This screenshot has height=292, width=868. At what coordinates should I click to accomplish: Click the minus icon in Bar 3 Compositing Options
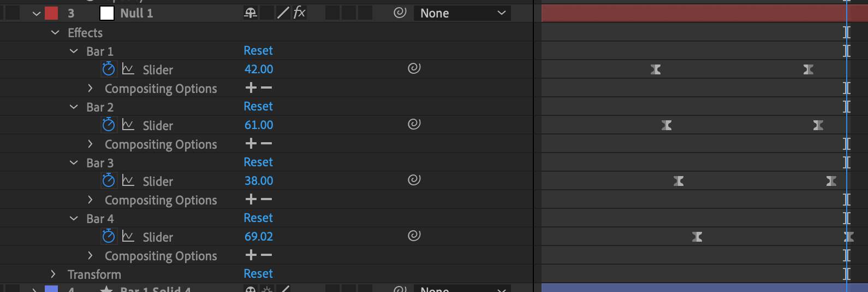pos(266,199)
